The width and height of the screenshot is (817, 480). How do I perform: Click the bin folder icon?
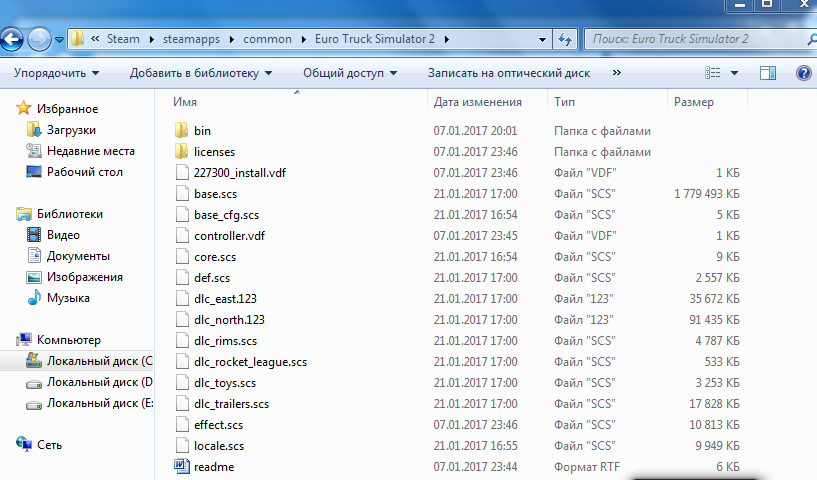[x=181, y=130]
